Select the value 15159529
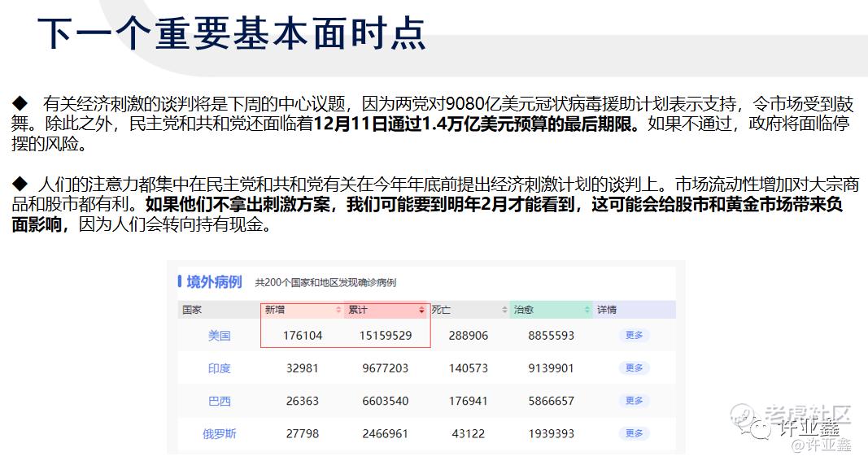Image resolution: width=868 pixels, height=465 pixels. click(x=386, y=336)
